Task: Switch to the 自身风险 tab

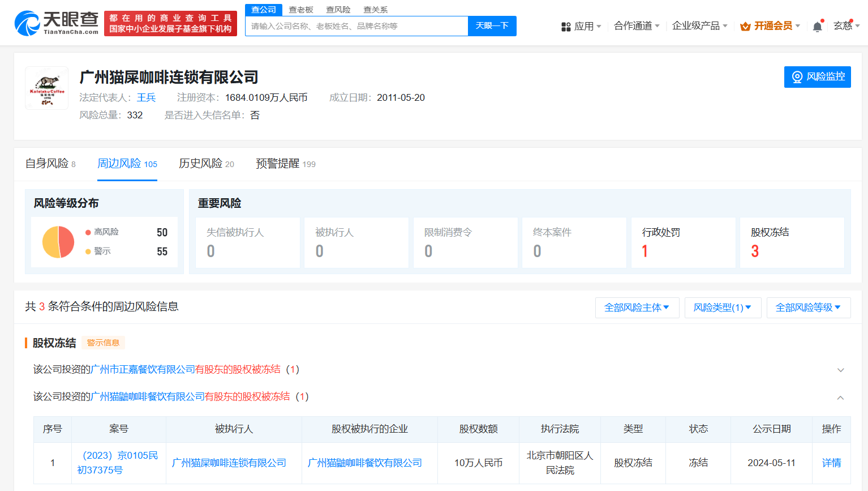Action: [50, 164]
